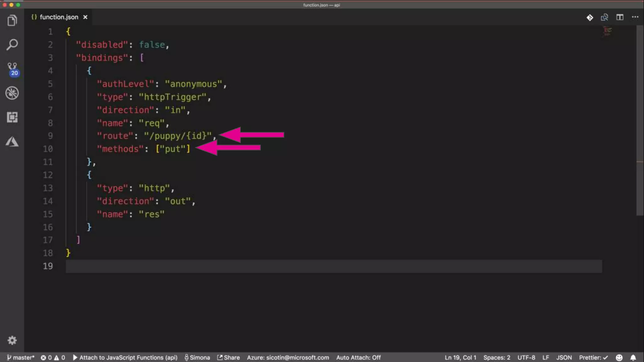This screenshot has height=362, width=644.
Task: Open the Explorer view in activity bar
Action: (x=12, y=21)
